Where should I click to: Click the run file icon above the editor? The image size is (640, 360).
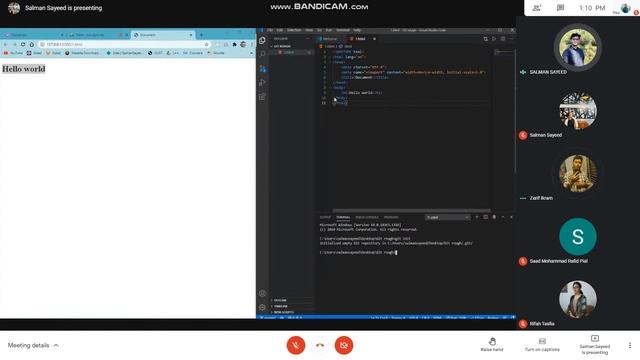[x=494, y=39]
